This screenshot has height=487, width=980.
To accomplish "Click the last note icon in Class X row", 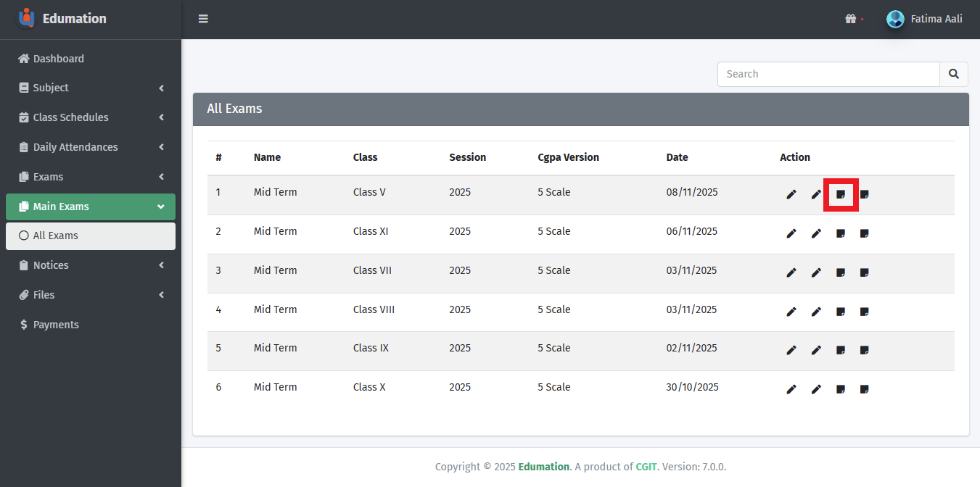I will [865, 389].
